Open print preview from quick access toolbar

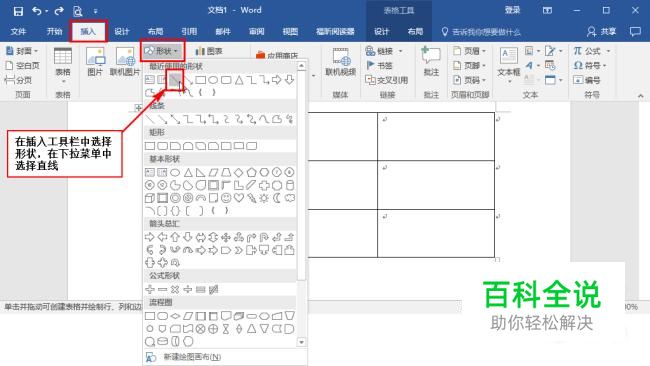click(78, 11)
